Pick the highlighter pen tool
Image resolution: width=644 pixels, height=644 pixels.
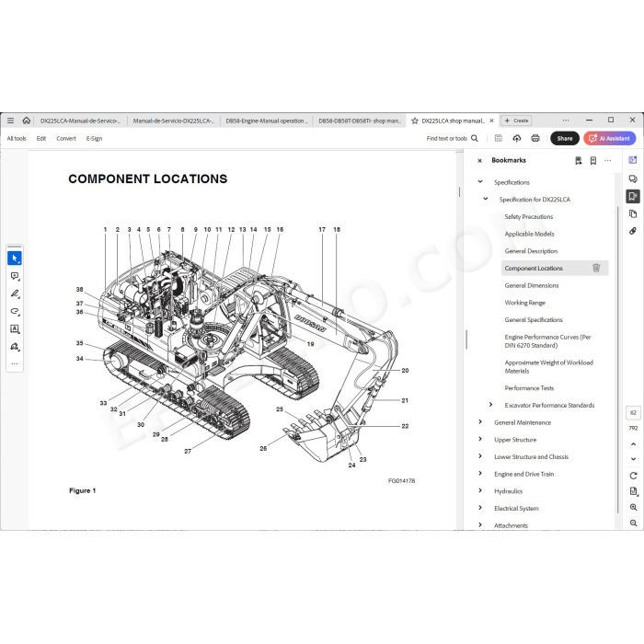pos(15,293)
